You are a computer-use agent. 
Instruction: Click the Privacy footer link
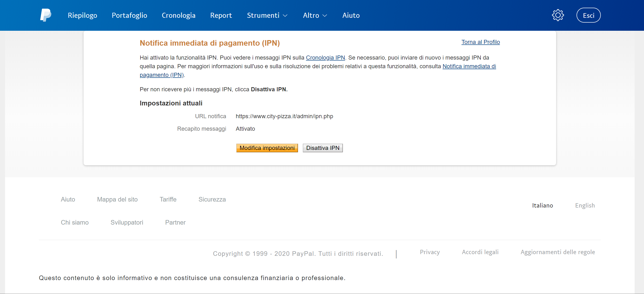(x=430, y=252)
